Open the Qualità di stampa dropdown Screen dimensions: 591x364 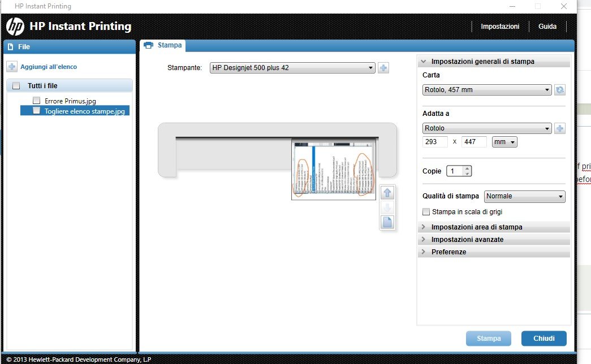(x=524, y=196)
